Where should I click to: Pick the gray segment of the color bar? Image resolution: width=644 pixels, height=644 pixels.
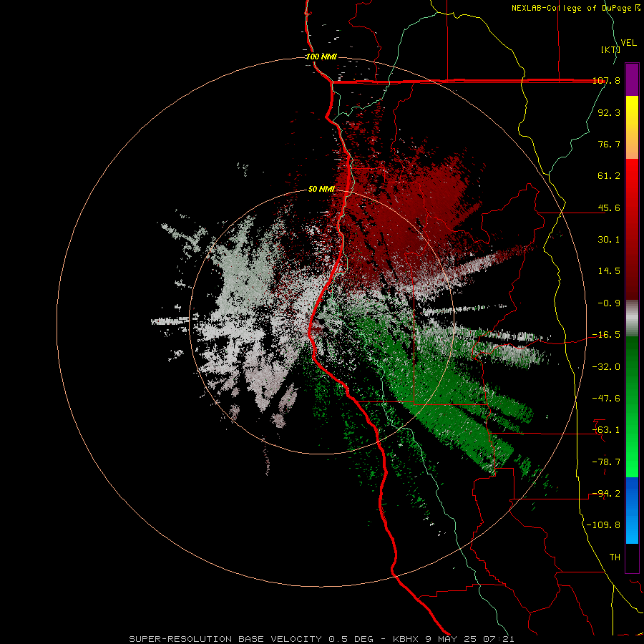pyautogui.click(x=632, y=318)
